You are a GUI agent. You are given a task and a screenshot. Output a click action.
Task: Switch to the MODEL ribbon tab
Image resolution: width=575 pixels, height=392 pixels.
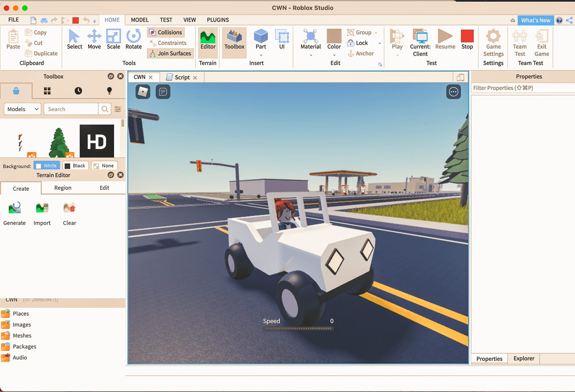(140, 20)
